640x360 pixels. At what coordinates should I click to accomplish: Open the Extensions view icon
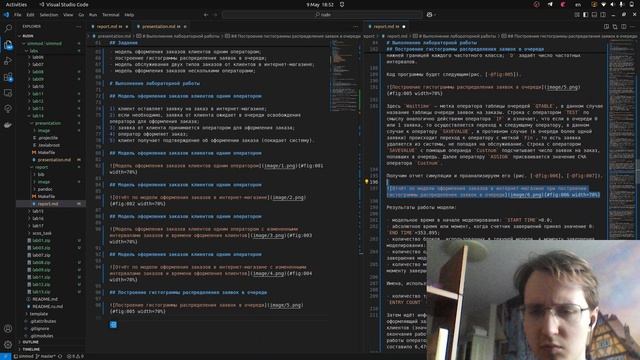click(8, 77)
